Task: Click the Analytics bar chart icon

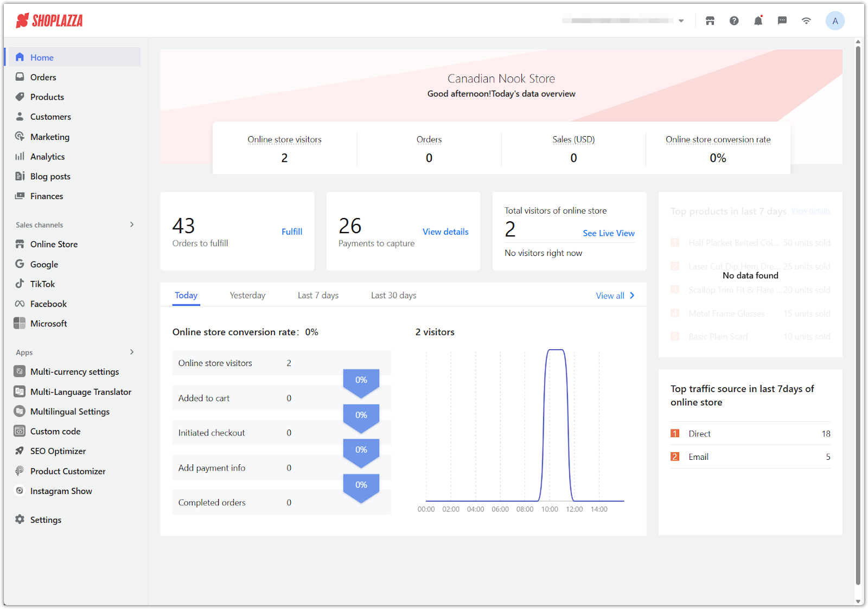Action: (20, 156)
